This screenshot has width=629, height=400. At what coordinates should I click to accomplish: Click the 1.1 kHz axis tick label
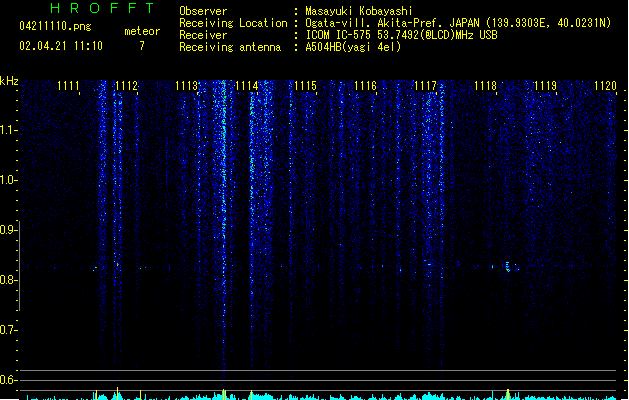[8, 130]
